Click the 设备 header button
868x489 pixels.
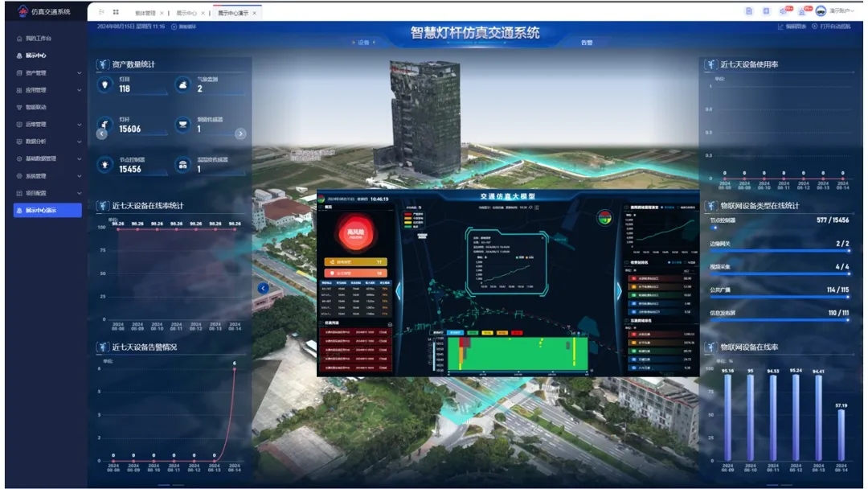pos(363,43)
